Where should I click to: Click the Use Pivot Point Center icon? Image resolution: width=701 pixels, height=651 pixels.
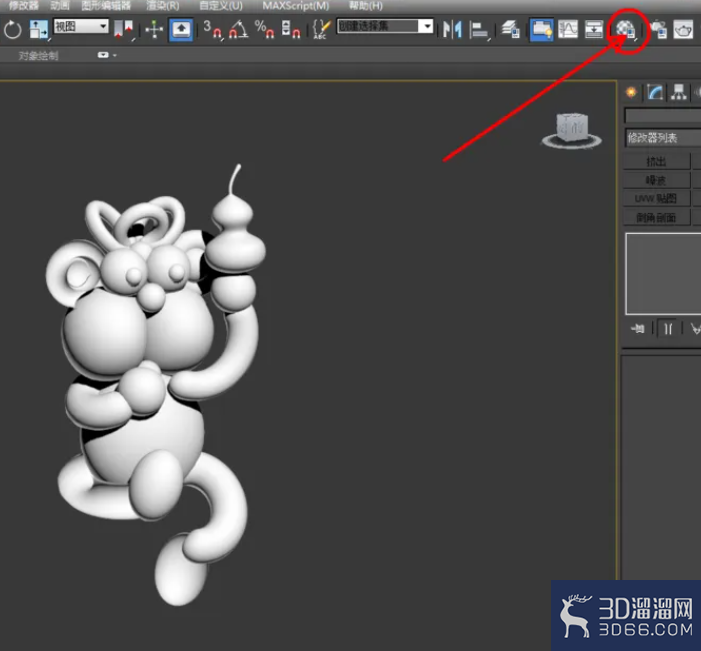(x=124, y=30)
